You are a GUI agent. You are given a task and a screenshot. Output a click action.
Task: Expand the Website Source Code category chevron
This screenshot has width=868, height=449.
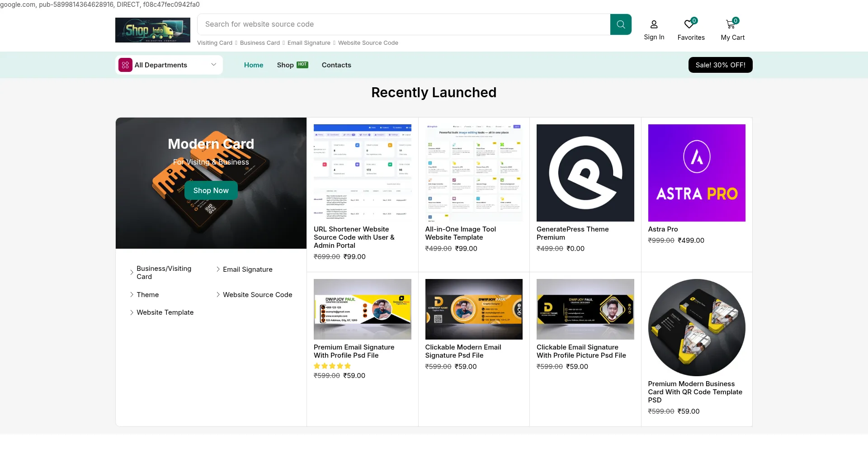pyautogui.click(x=219, y=294)
